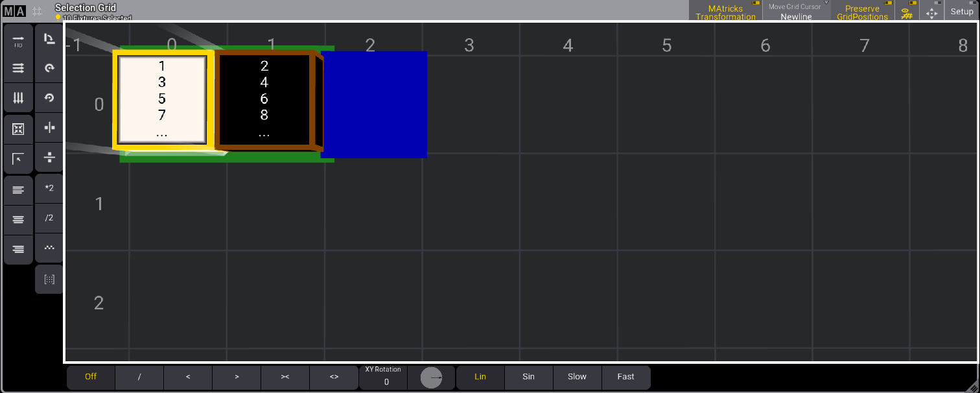Click the left-align lines icon
Image resolution: width=980 pixels, height=393 pixels.
coord(18,190)
